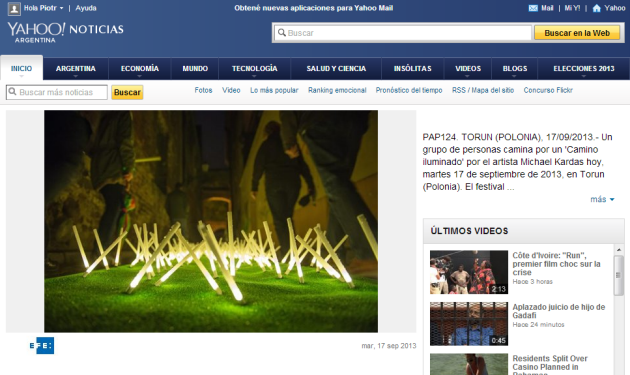Screen dimensions: 630x375
Task: Click the mar, 17 sep 2013 date text
Action: click(x=389, y=346)
